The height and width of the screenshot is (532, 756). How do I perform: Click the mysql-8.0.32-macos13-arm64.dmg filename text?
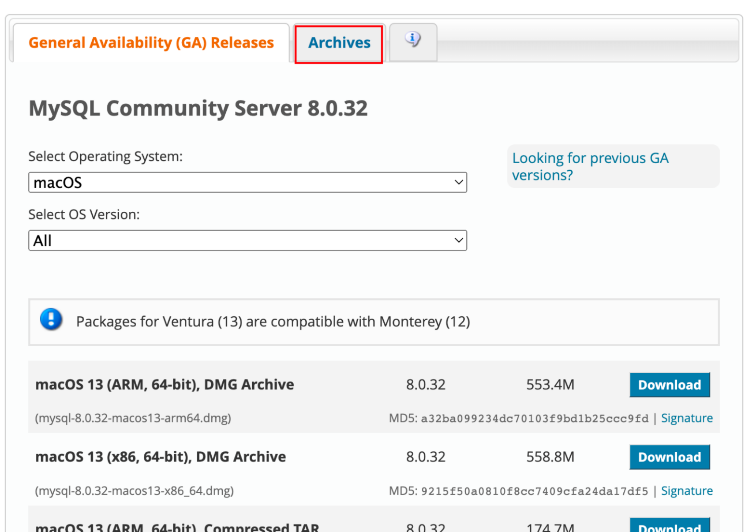(133, 418)
